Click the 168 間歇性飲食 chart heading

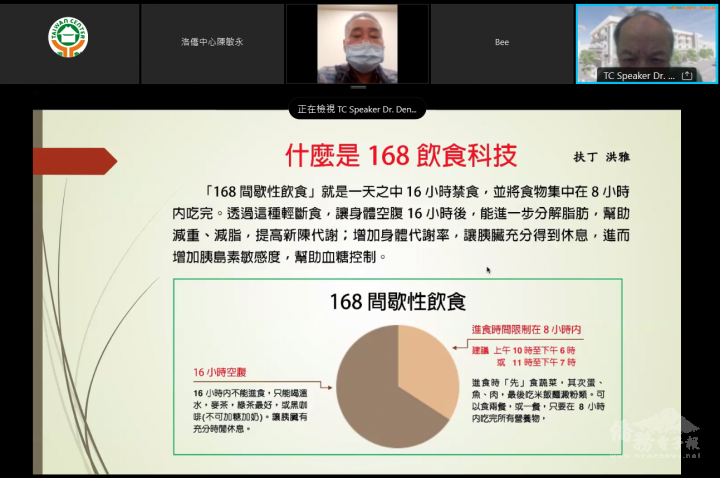click(398, 300)
